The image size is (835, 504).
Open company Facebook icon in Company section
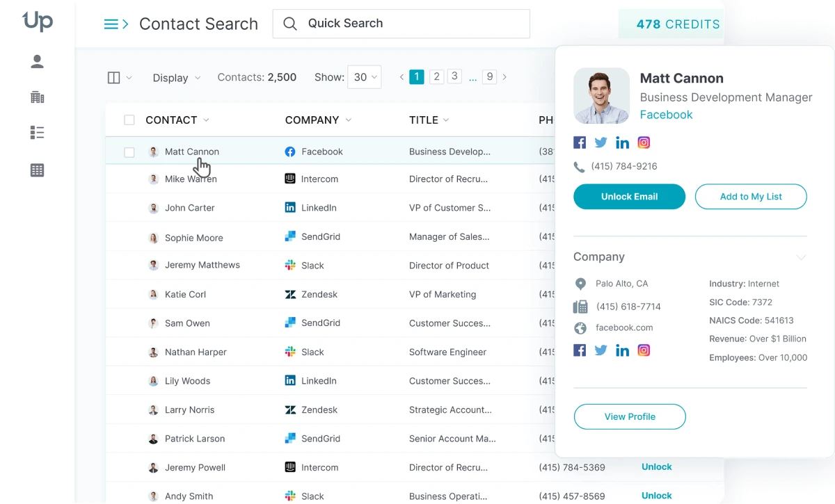click(x=580, y=350)
